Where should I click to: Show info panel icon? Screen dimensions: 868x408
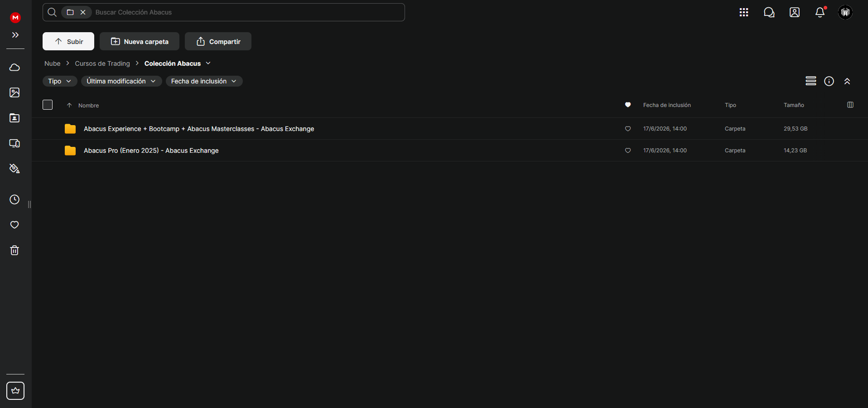[x=829, y=81]
